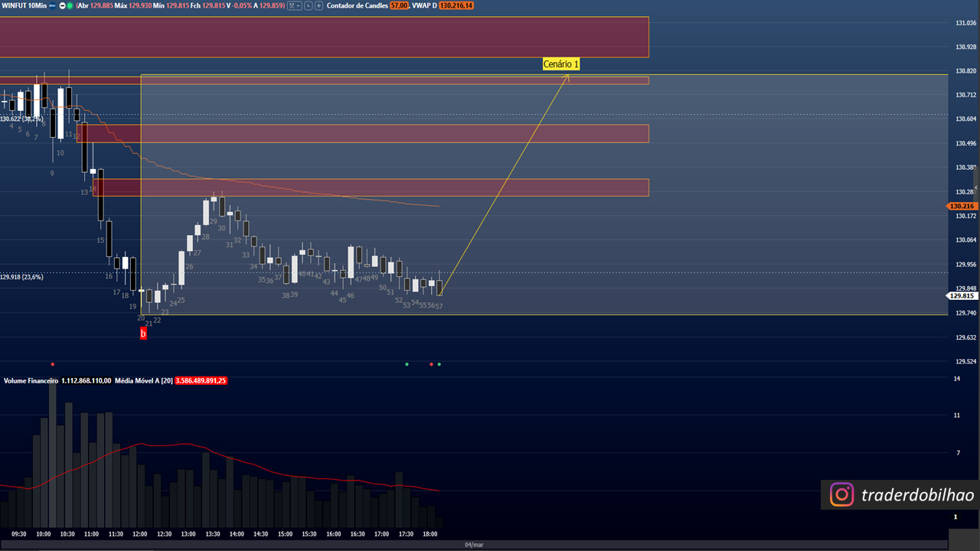Click the WINFUT 10Min symbol label
The image size is (980, 551).
(24, 5)
